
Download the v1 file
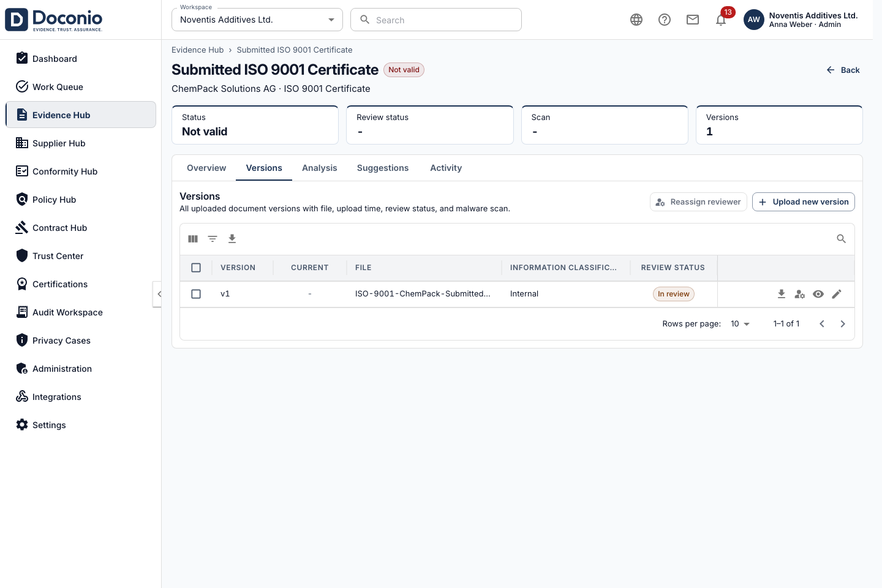coord(782,294)
